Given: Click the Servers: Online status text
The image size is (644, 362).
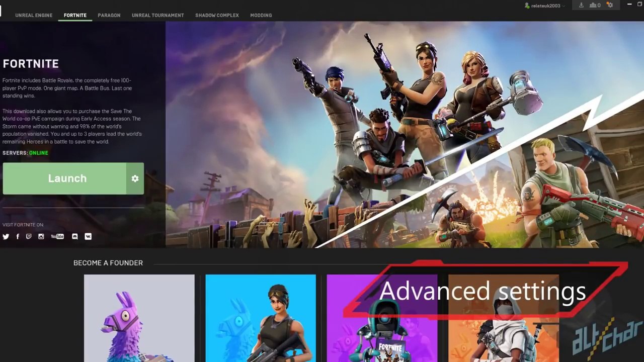Looking at the screenshot, I should 25,153.
